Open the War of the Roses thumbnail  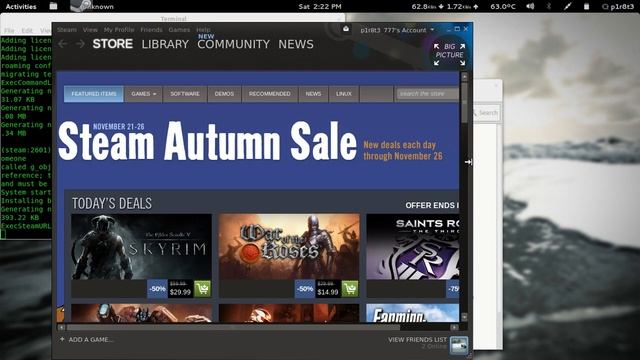(x=289, y=247)
